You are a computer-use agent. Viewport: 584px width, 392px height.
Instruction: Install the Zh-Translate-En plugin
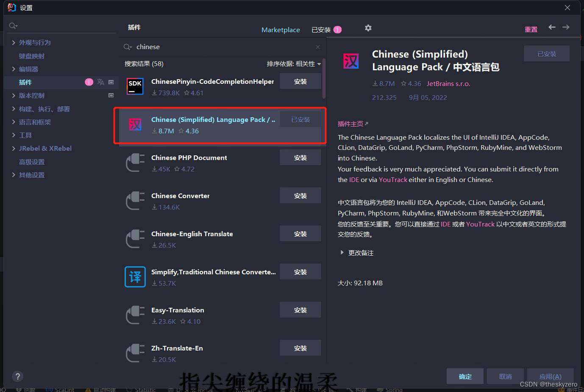click(x=300, y=348)
